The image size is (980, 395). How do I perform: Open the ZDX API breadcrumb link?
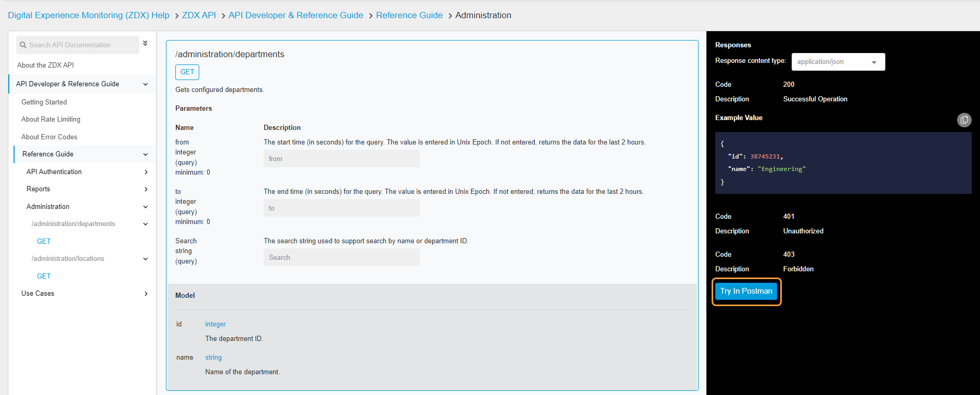[x=199, y=15]
